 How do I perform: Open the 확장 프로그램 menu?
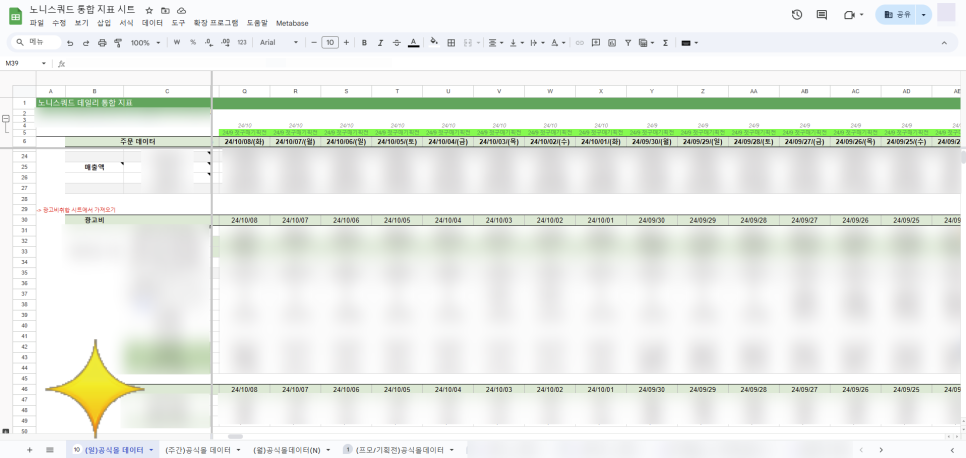[216, 23]
